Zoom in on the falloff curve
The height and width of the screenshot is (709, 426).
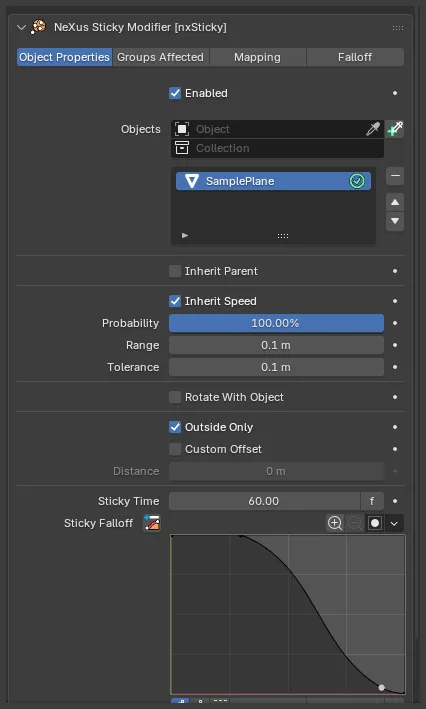pyautogui.click(x=335, y=524)
